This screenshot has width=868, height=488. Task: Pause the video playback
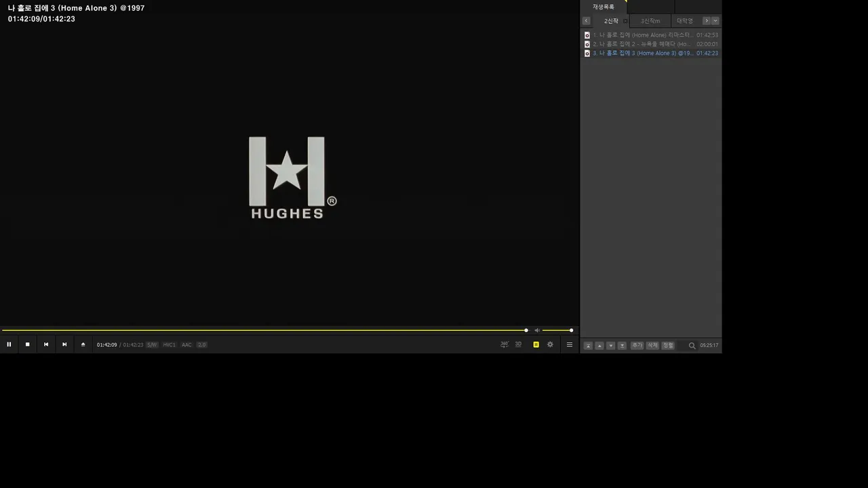click(9, 344)
